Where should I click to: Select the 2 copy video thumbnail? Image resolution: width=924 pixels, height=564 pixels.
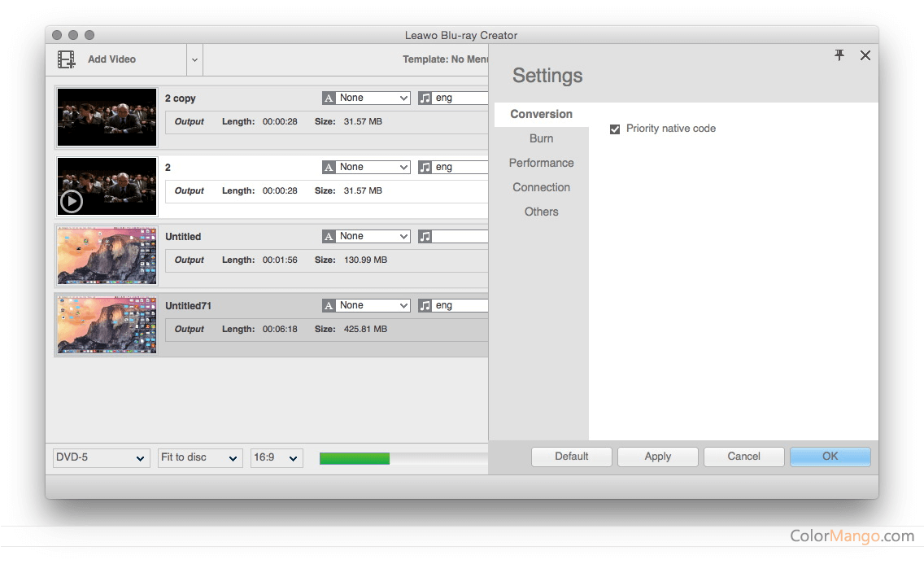pos(107,117)
